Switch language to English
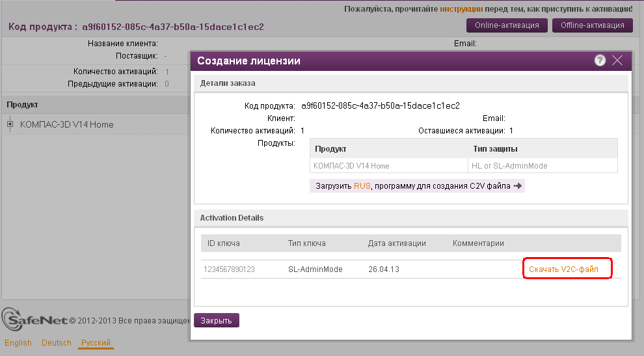 18,342
